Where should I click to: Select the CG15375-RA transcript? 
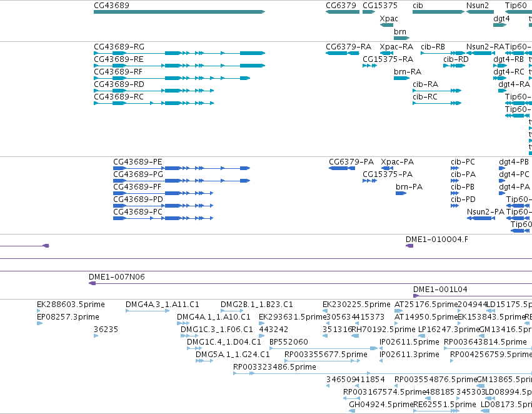(369, 66)
